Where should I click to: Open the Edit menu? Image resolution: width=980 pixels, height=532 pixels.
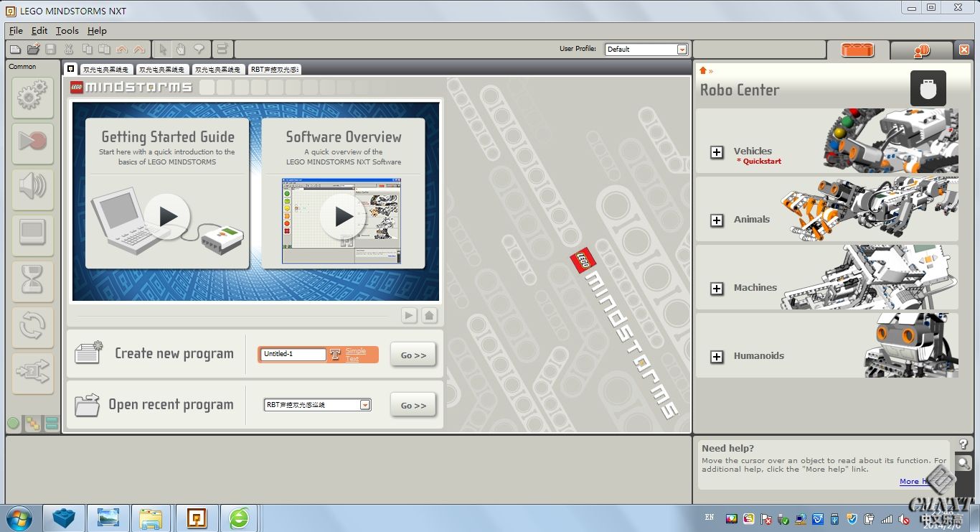[39, 31]
